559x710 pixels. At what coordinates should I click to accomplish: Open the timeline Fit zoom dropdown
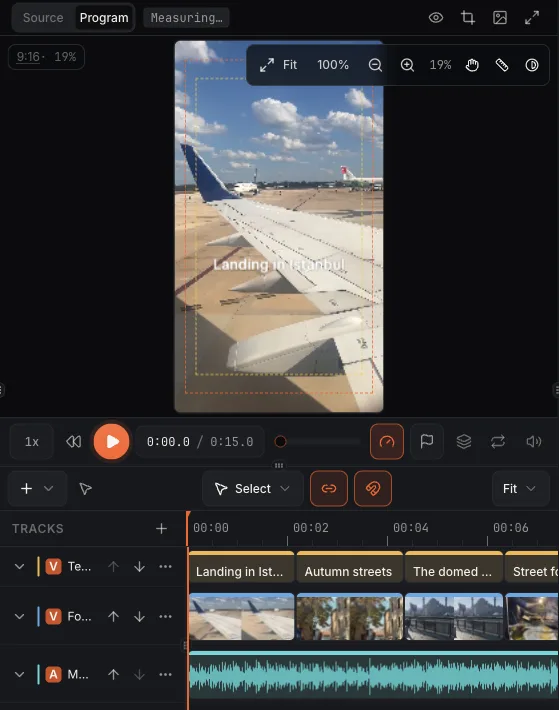pyautogui.click(x=521, y=489)
